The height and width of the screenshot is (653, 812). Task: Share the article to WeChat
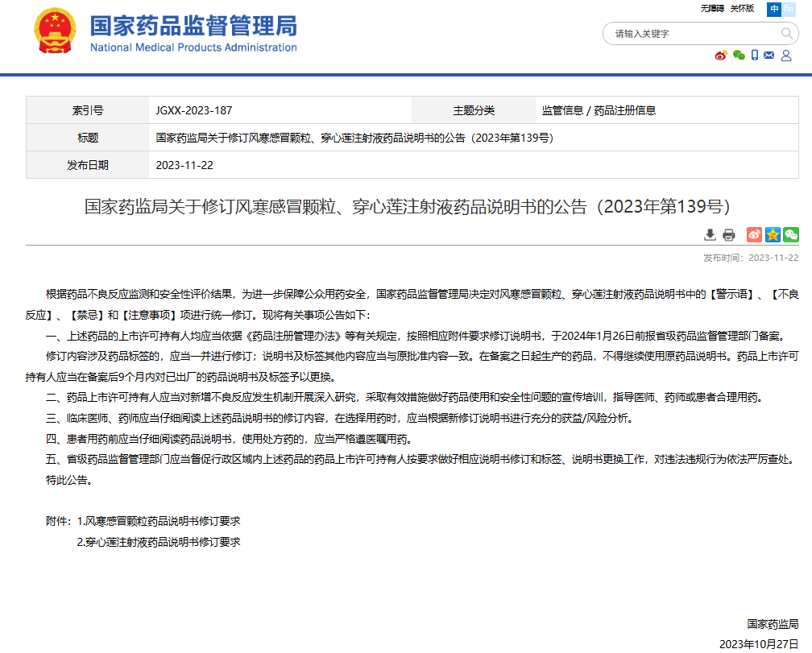(791, 234)
